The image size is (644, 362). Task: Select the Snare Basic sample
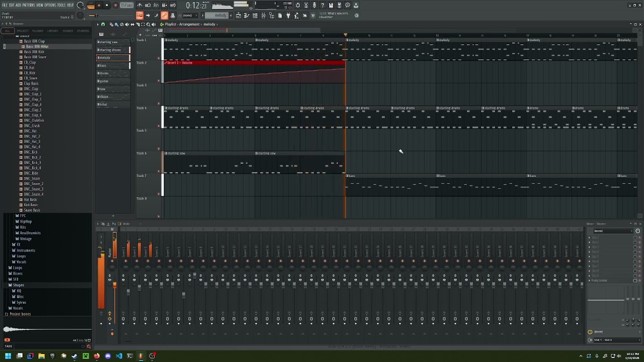[x=32, y=210]
